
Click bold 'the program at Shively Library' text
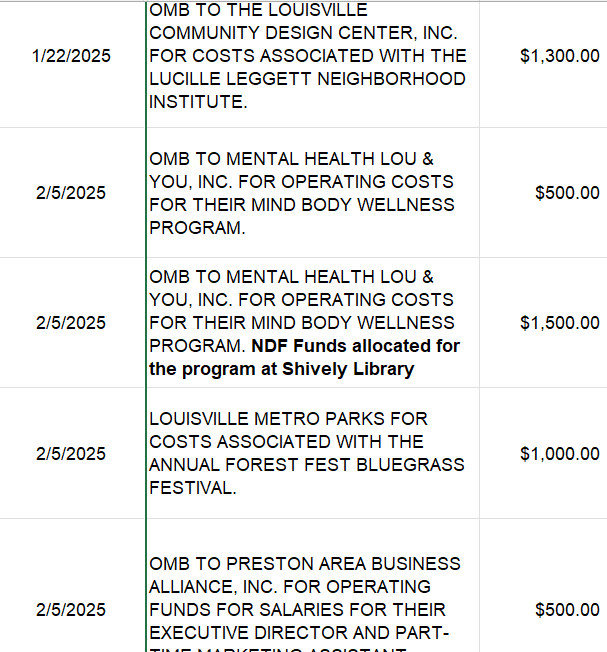pyautogui.click(x=281, y=369)
